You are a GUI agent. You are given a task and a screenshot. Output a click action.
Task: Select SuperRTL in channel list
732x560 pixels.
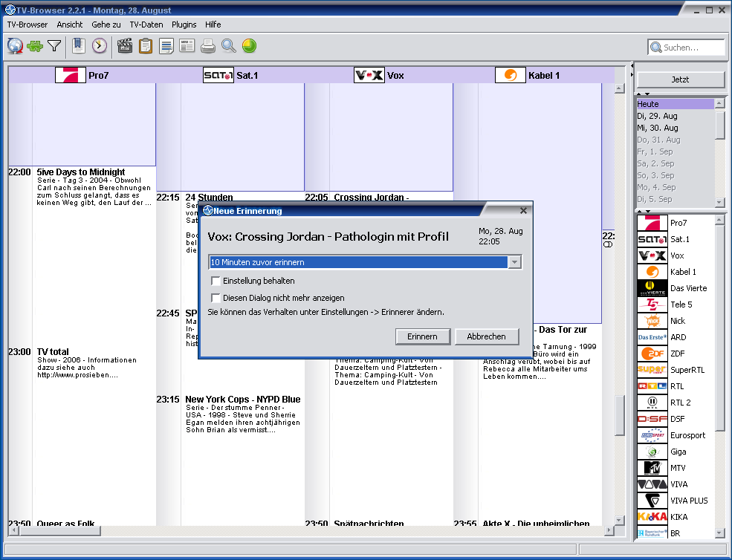click(x=676, y=370)
